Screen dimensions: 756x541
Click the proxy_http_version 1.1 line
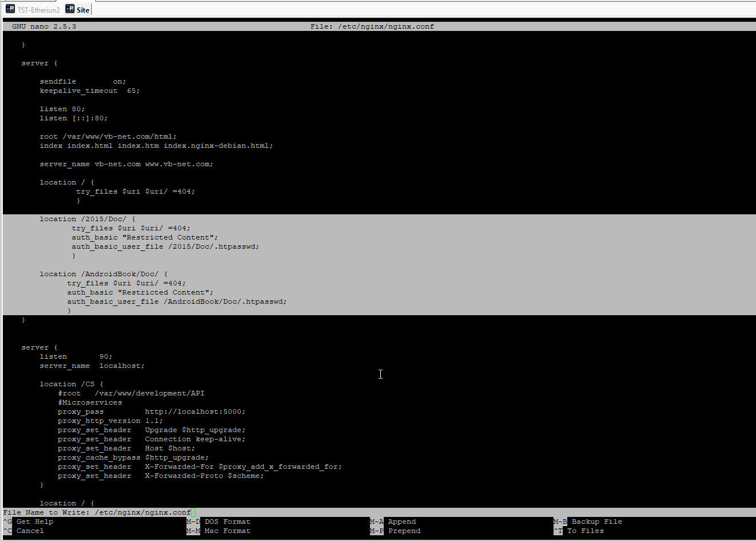pos(111,421)
